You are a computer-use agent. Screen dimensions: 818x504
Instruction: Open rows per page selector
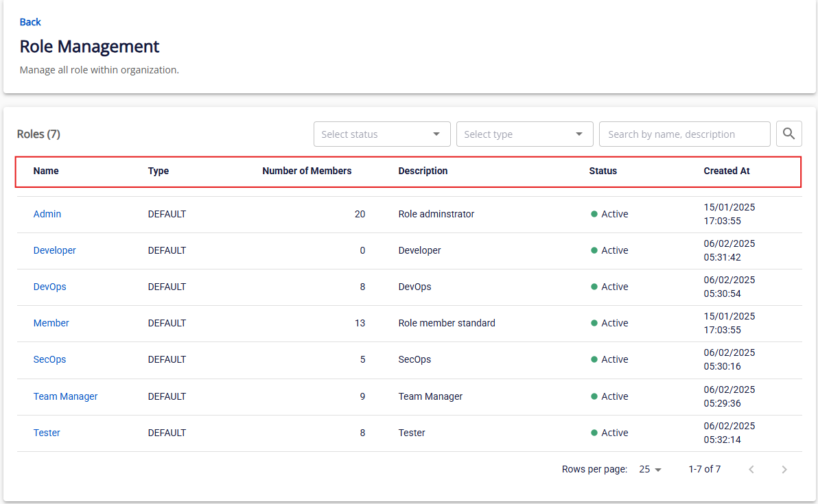(x=650, y=470)
